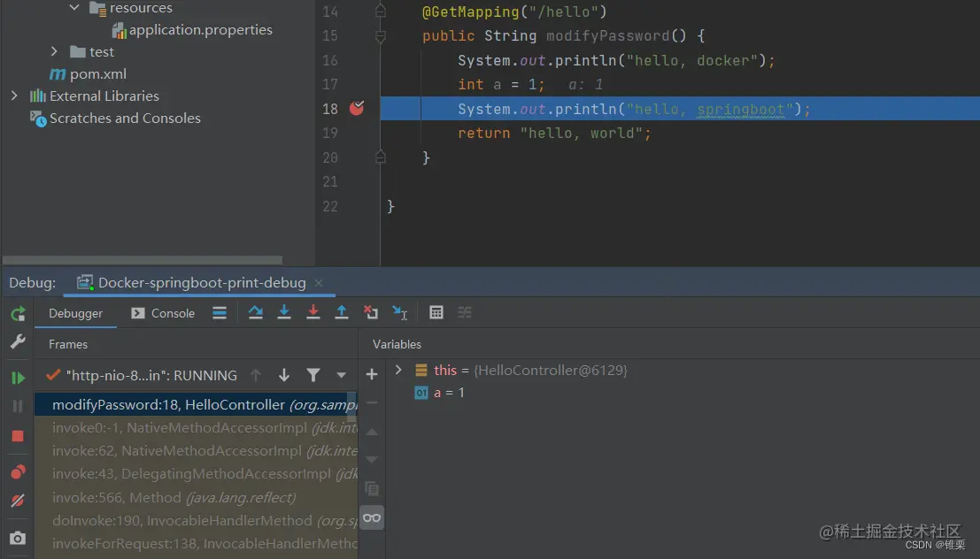Viewport: 980px width, 559px height.
Task: Select http-nio thread RUNNING entry
Action: pos(143,375)
